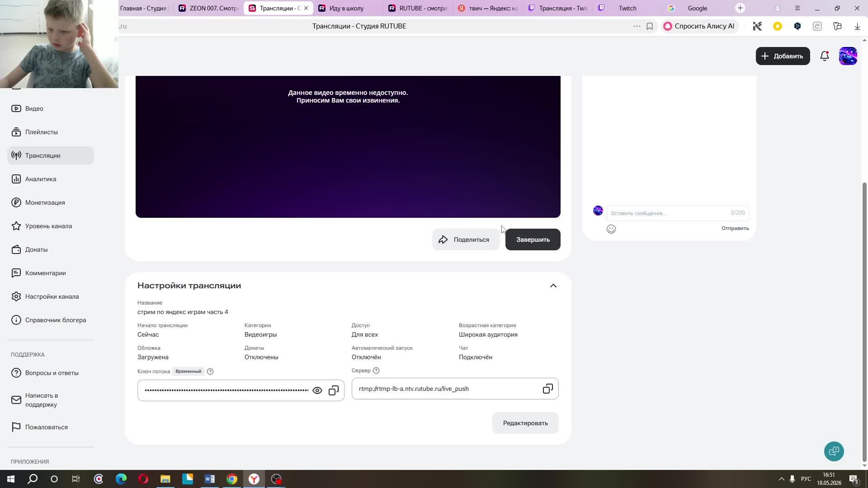Select Трансляции in the sidebar
The height and width of the screenshot is (488, 868).
pyautogui.click(x=51, y=155)
